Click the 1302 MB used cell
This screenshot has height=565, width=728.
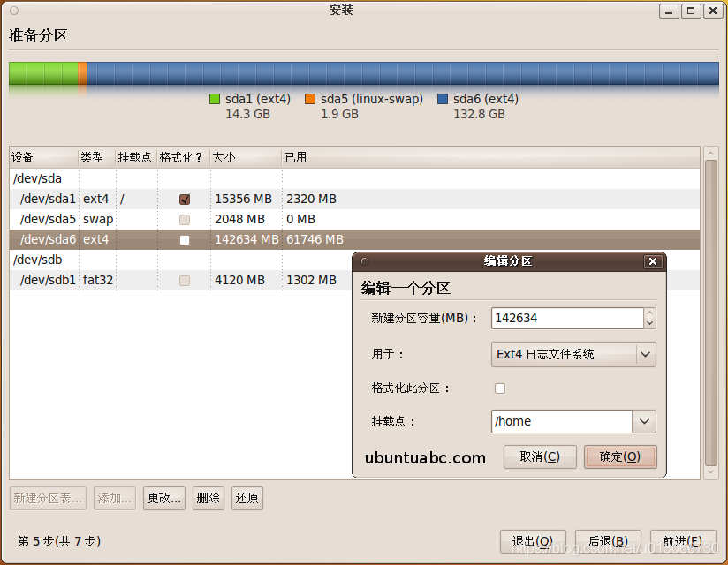[x=311, y=281]
